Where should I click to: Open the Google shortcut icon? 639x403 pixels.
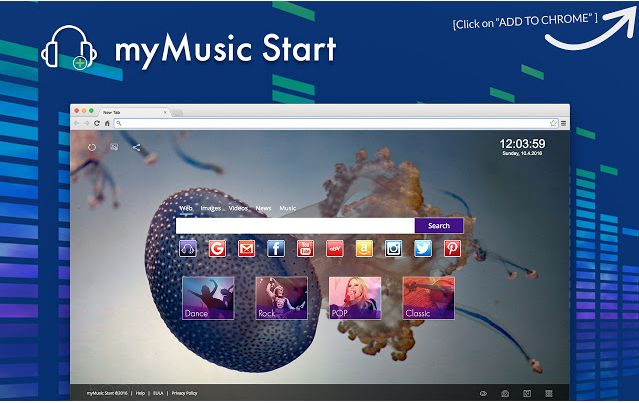click(x=217, y=249)
